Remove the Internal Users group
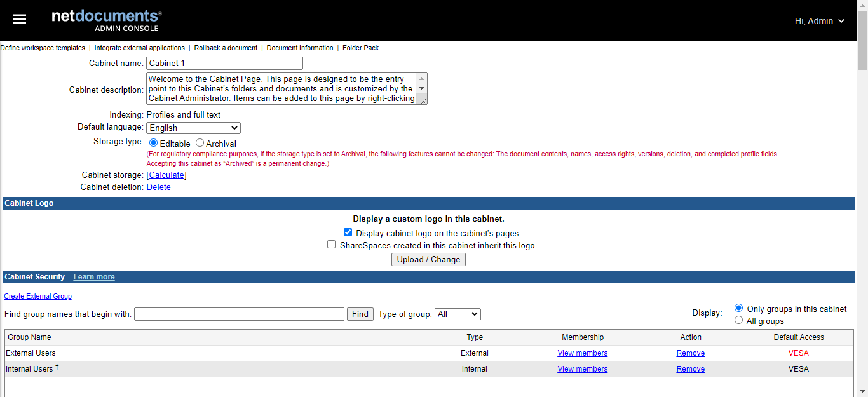Screen dimensions: 868x397 [x=691, y=369]
